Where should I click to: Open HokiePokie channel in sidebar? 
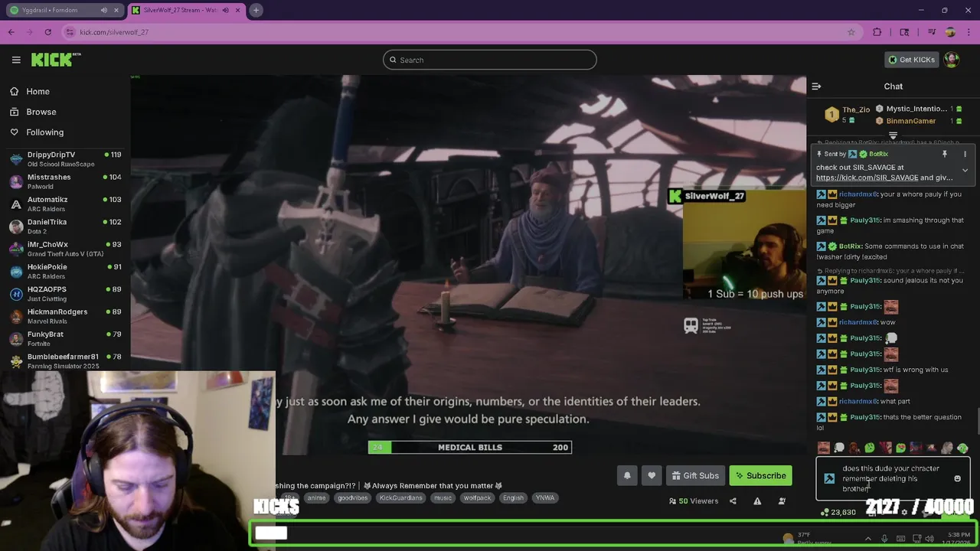click(x=65, y=271)
